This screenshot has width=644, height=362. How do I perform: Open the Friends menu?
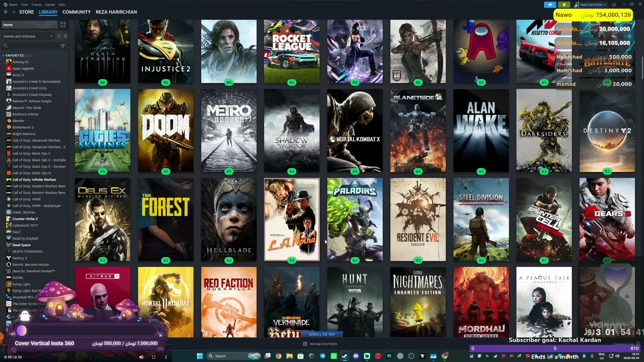(37, 5)
